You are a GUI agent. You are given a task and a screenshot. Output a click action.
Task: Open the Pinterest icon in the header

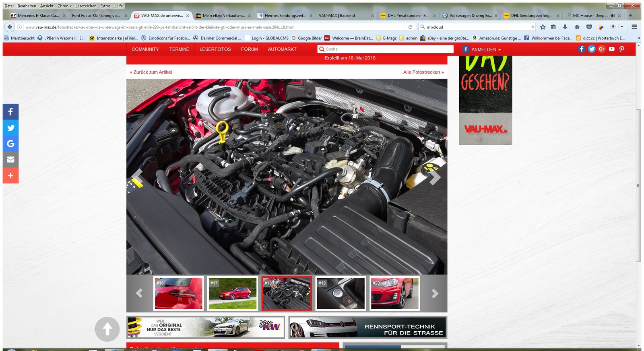point(621,49)
